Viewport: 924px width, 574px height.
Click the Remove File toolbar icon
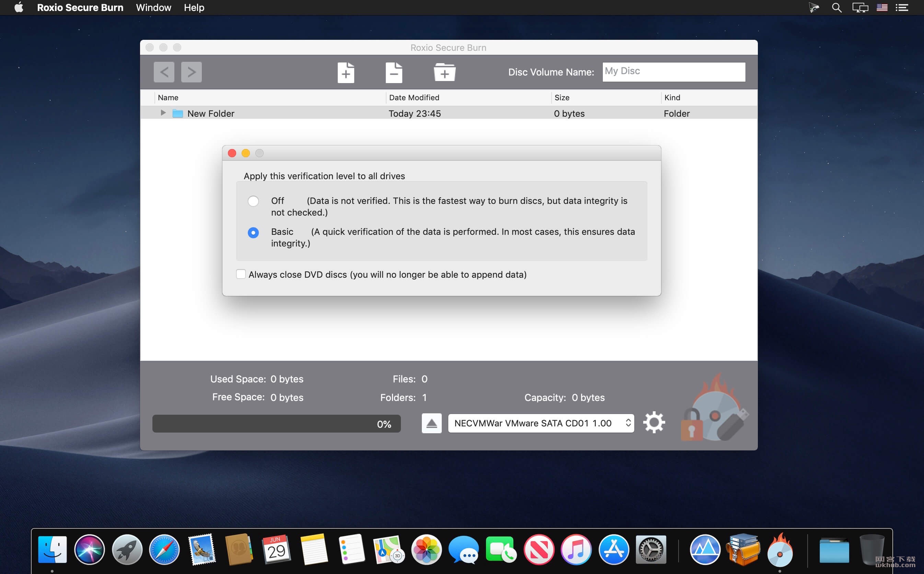pos(394,72)
